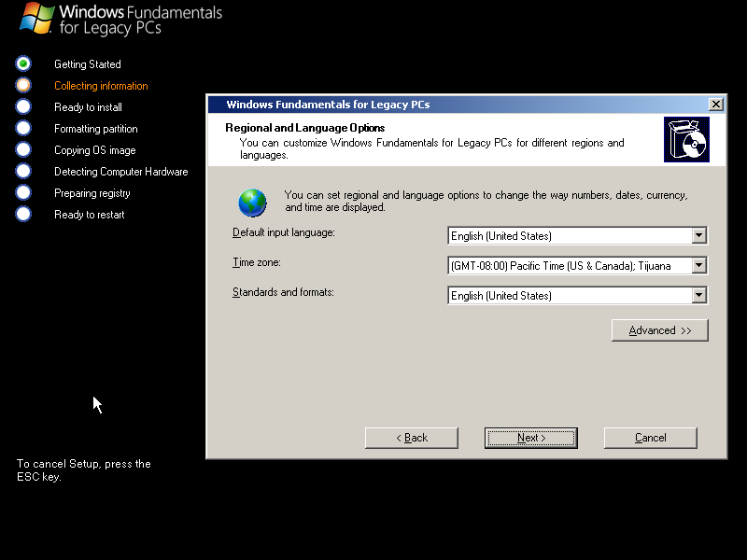Expand the Time zone selection list
747x560 pixels.
pyautogui.click(x=699, y=265)
